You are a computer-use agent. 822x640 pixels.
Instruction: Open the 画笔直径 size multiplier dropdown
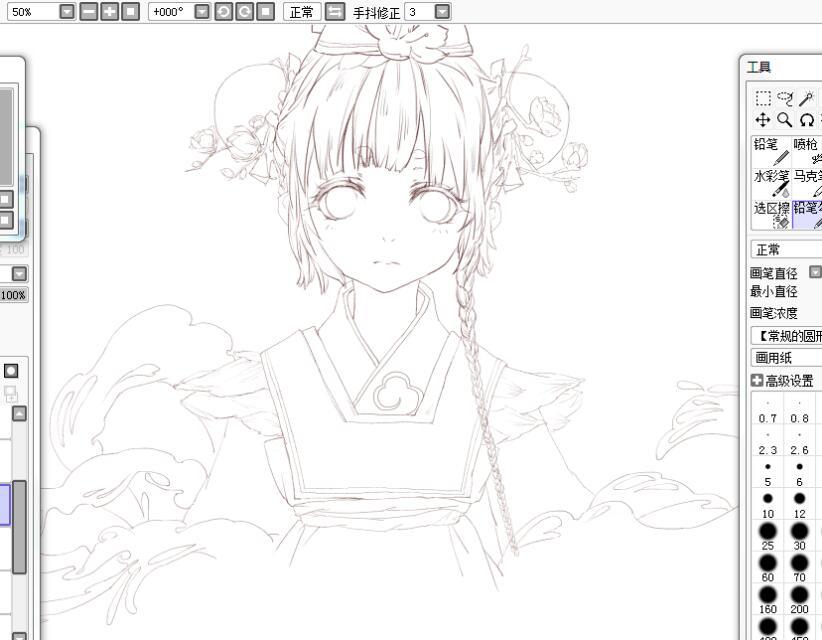(x=815, y=272)
